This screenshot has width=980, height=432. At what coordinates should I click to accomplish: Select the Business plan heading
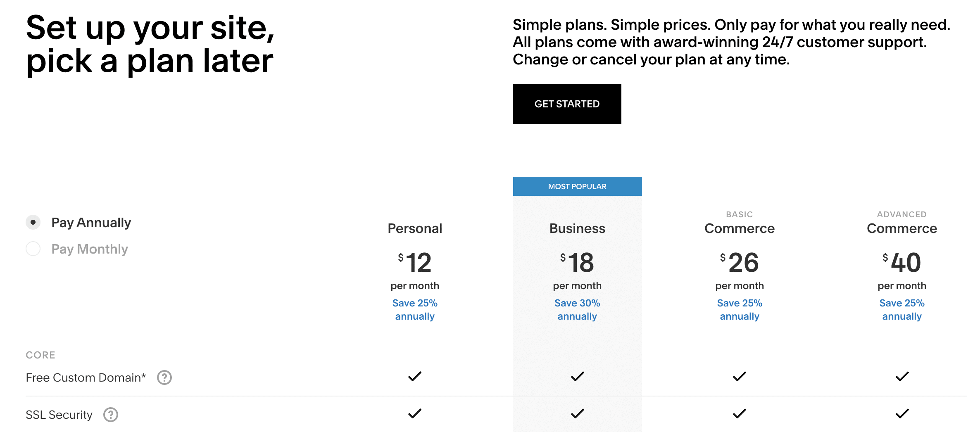coord(577,228)
